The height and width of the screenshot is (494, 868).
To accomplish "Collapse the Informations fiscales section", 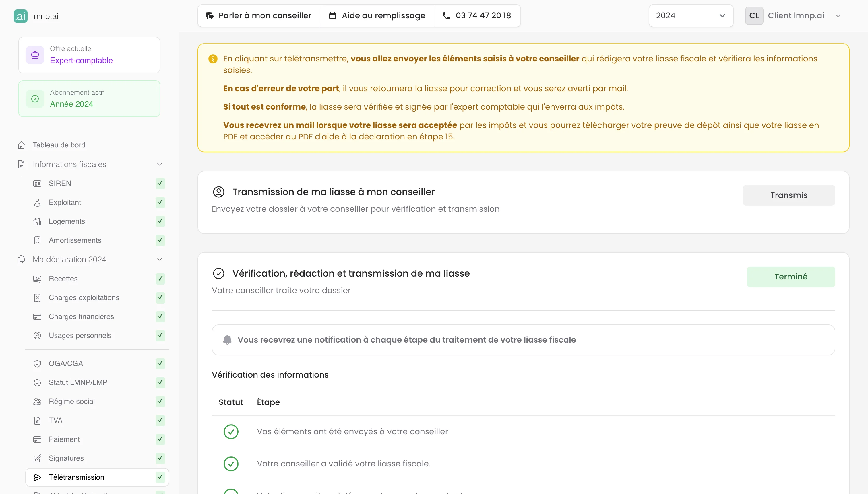I will point(159,164).
